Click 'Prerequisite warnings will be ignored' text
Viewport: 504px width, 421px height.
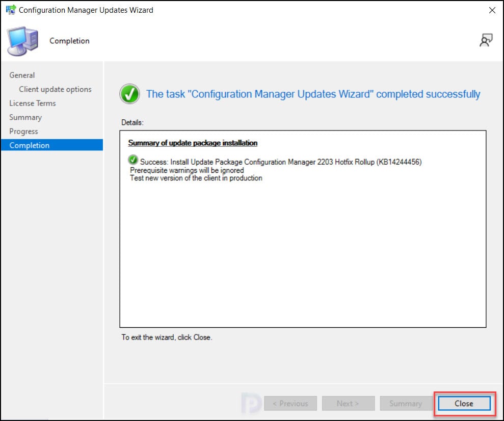[x=187, y=170]
